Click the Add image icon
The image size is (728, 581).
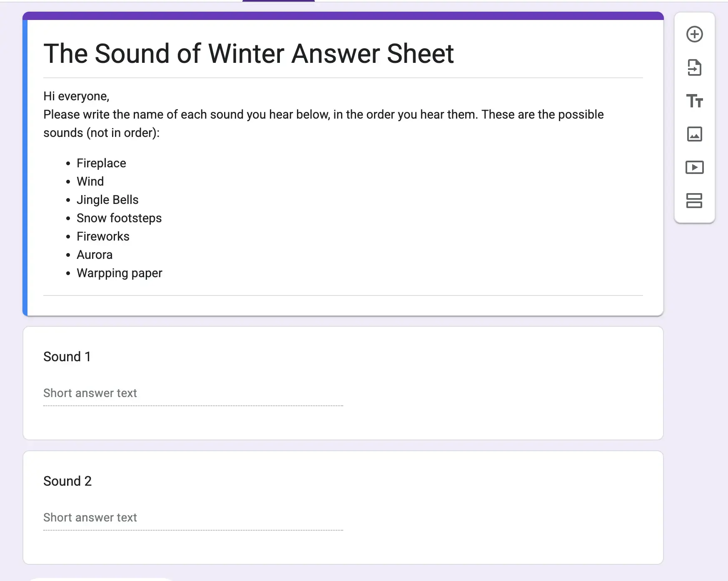[x=694, y=134]
